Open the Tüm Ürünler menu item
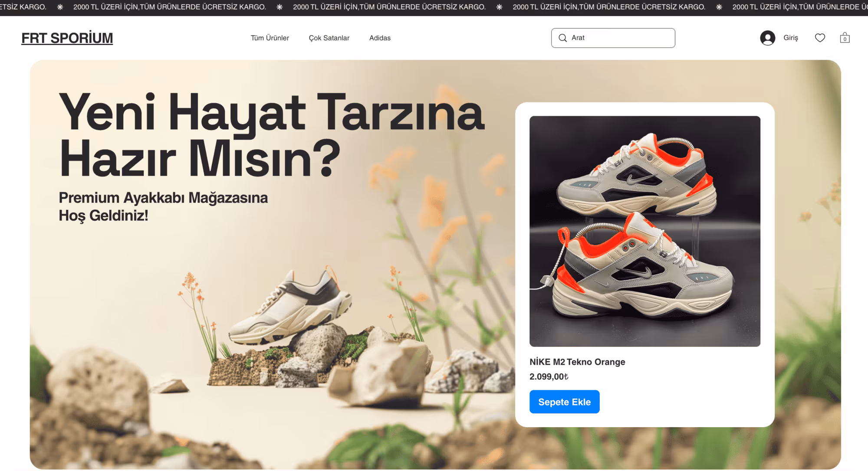This screenshot has width=868, height=471. coord(270,38)
